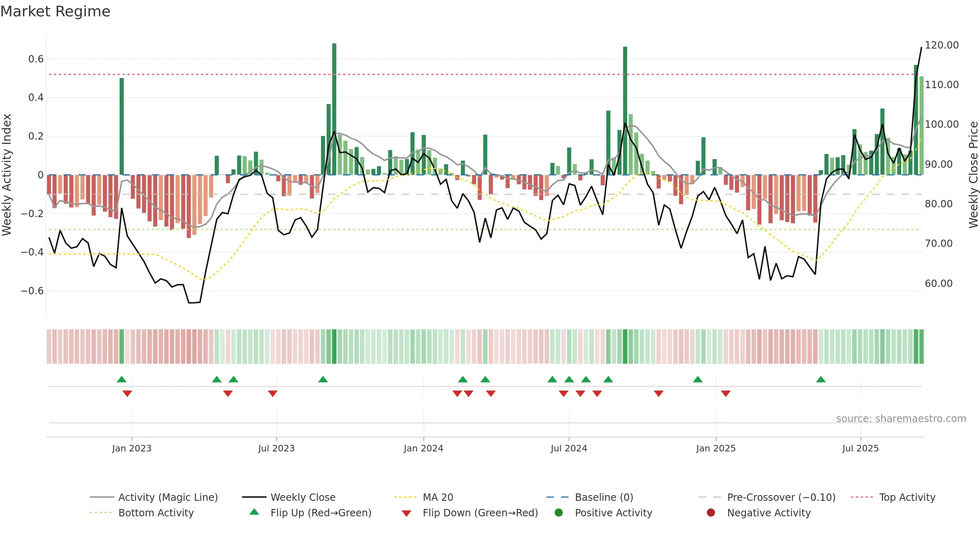Screen dimensions: 980x551
Task: Click the source: sharemaestro.com text
Action: 901,418
